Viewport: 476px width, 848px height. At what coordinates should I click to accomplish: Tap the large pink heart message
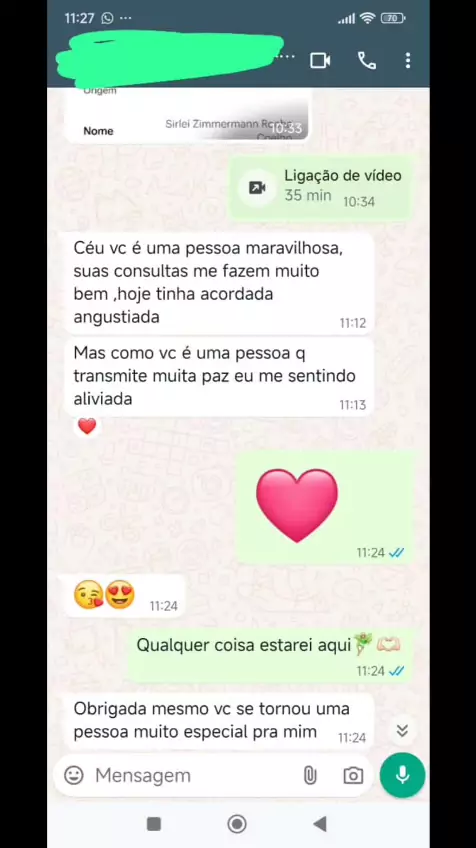coord(296,505)
